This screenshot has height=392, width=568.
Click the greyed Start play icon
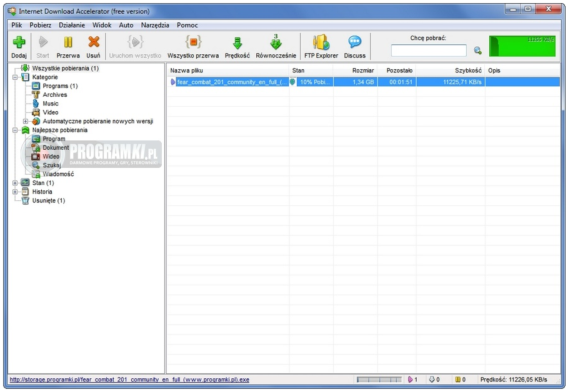tap(42, 42)
